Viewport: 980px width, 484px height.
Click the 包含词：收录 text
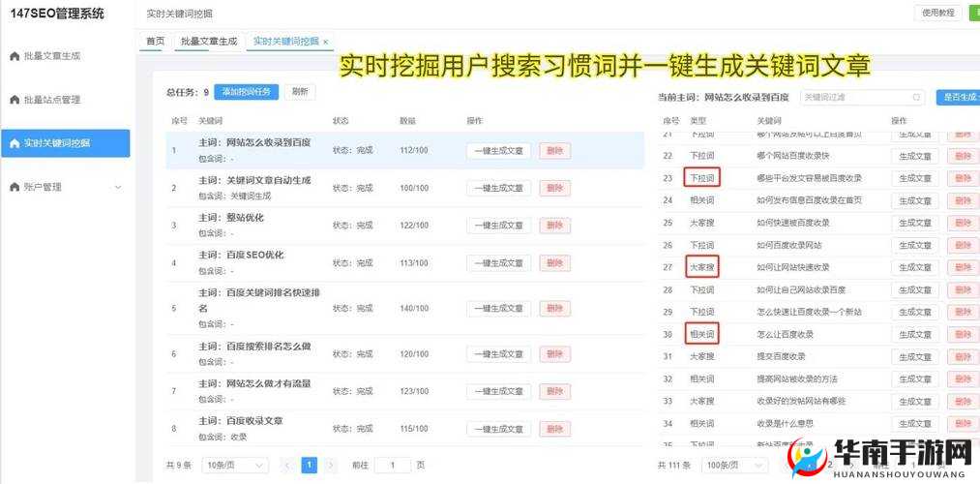[x=223, y=438]
